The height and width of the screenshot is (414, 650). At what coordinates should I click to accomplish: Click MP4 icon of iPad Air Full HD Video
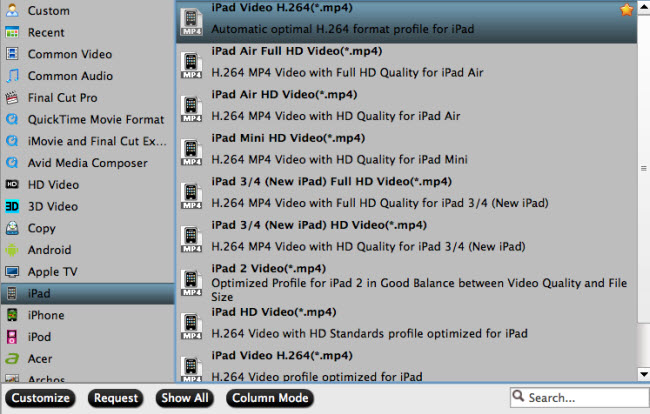point(191,65)
